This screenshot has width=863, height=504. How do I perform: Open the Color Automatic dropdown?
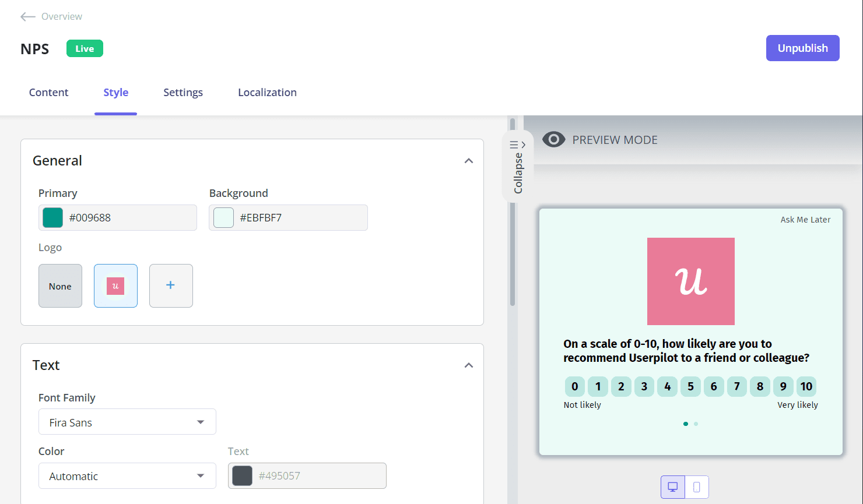click(x=127, y=475)
